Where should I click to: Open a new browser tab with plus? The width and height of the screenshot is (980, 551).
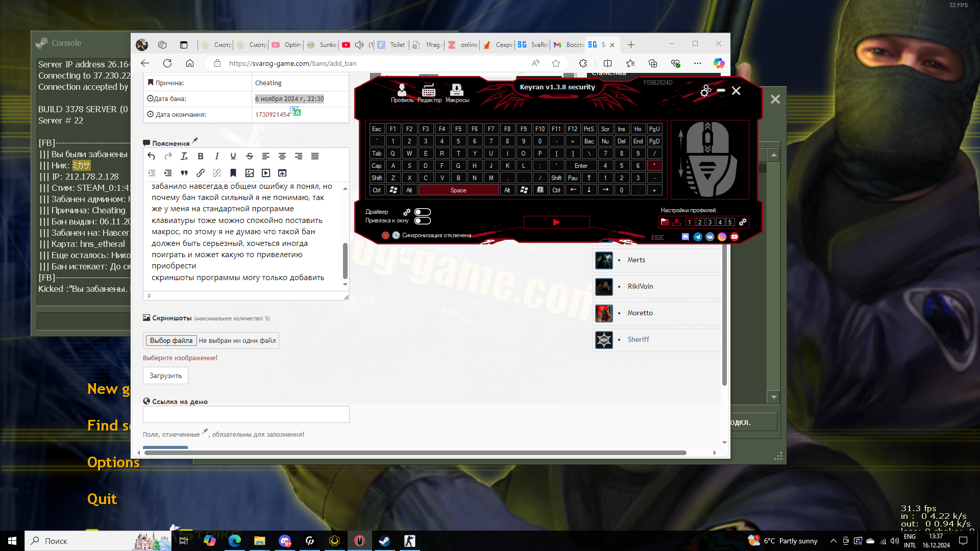[631, 45]
